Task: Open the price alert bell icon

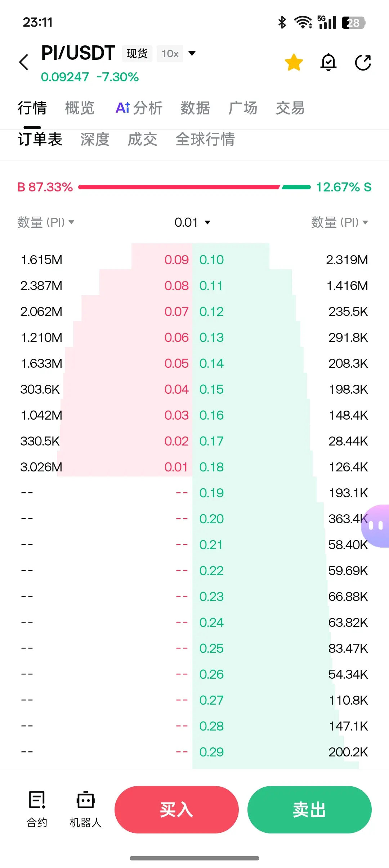Action: click(328, 62)
